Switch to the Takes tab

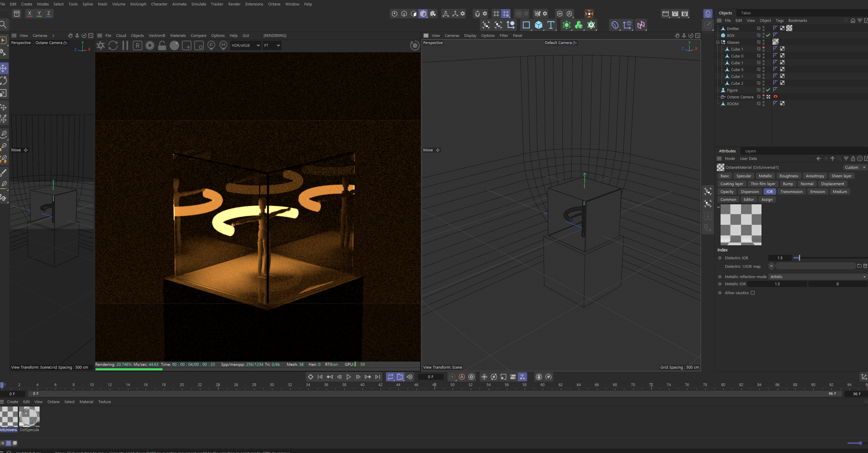(746, 13)
